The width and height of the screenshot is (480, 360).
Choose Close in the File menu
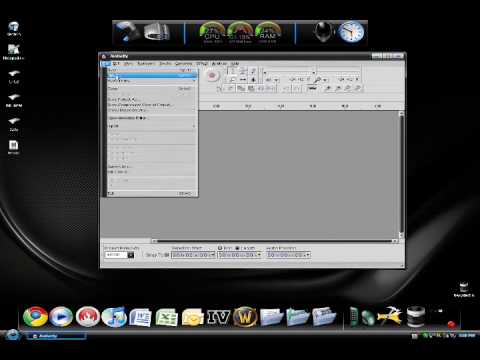[x=152, y=88]
